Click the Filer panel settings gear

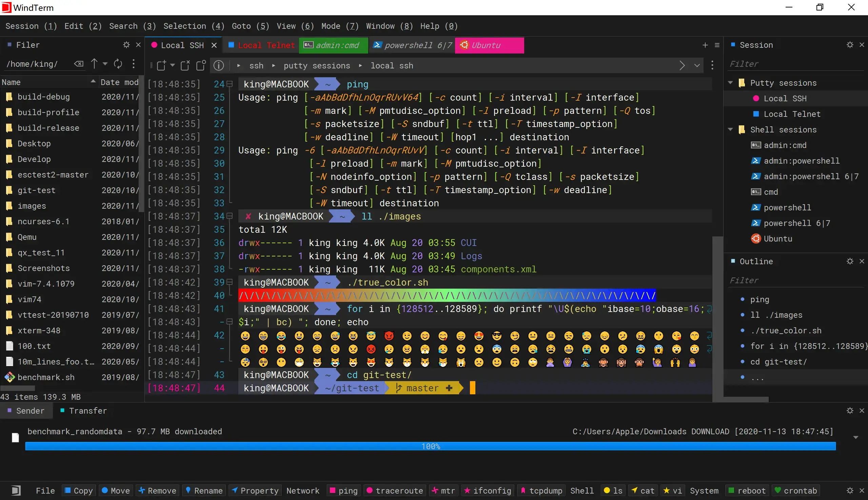click(126, 45)
